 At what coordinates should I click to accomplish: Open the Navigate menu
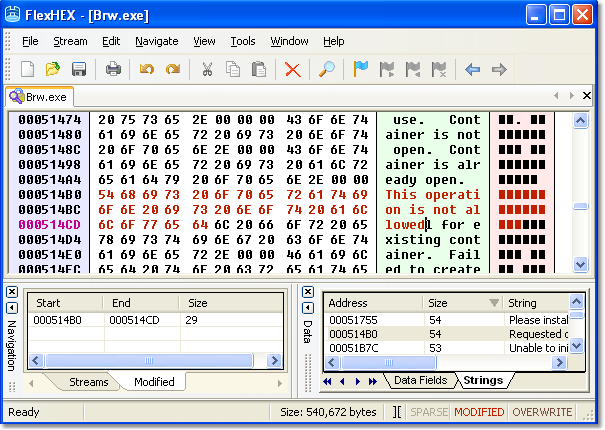pos(157,41)
